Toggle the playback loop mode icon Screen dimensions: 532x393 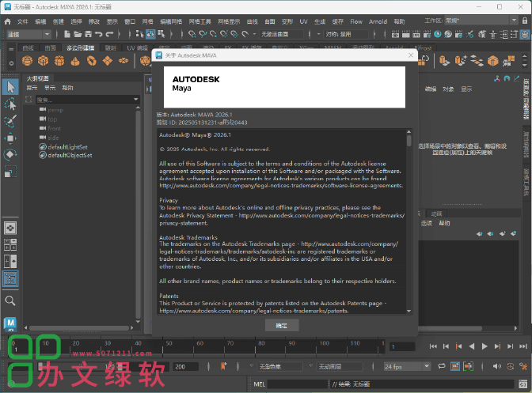442,366
